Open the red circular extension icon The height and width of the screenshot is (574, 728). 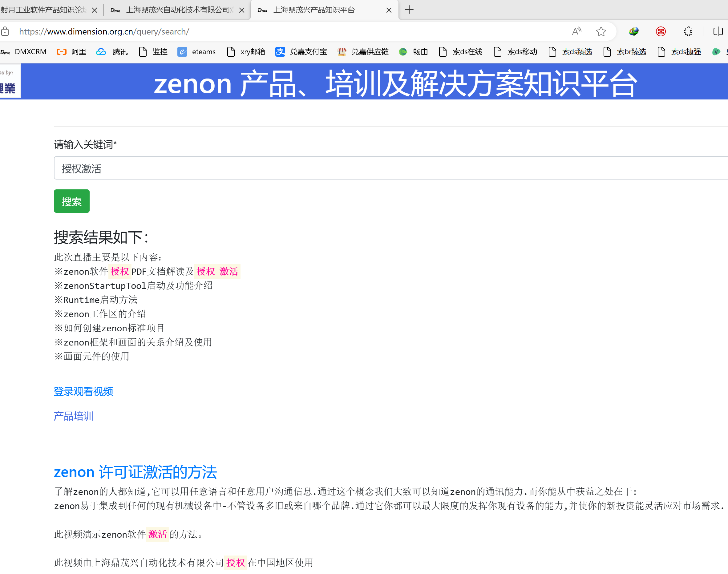coord(661,32)
